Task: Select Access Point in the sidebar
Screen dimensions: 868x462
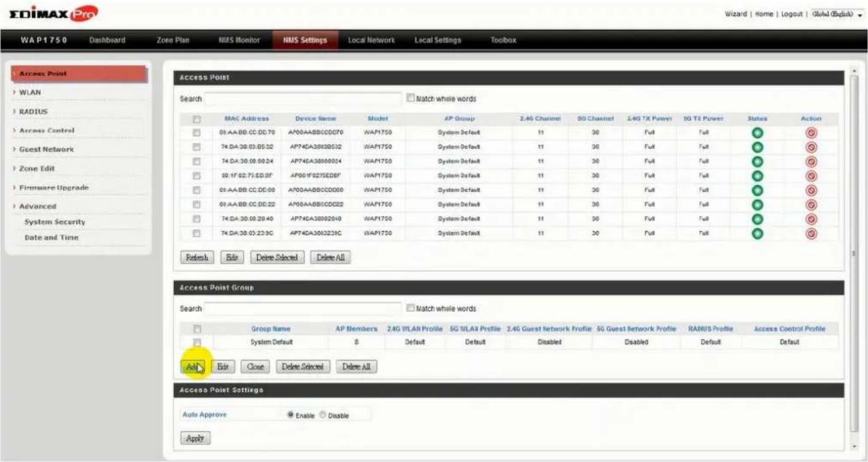Action: pos(79,74)
